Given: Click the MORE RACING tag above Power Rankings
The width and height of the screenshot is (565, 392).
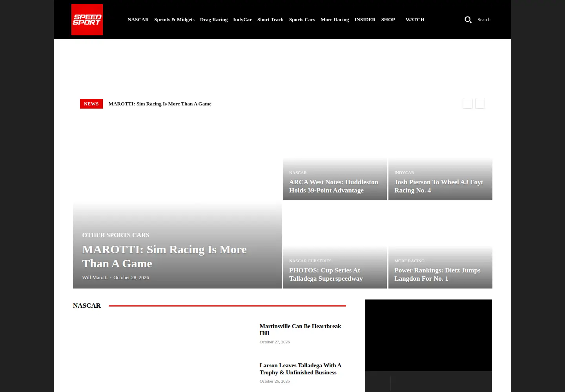Looking at the screenshot, I should coord(409,261).
